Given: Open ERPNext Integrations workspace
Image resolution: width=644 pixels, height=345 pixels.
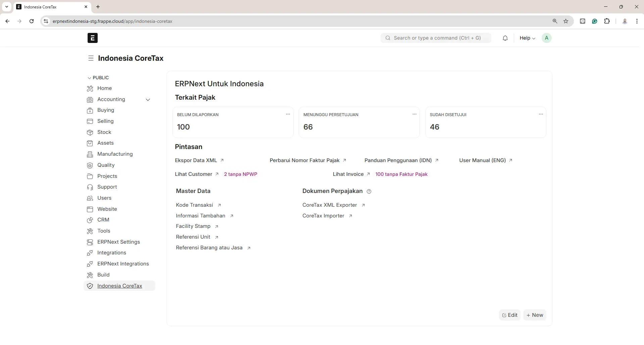Looking at the screenshot, I should tap(123, 264).
